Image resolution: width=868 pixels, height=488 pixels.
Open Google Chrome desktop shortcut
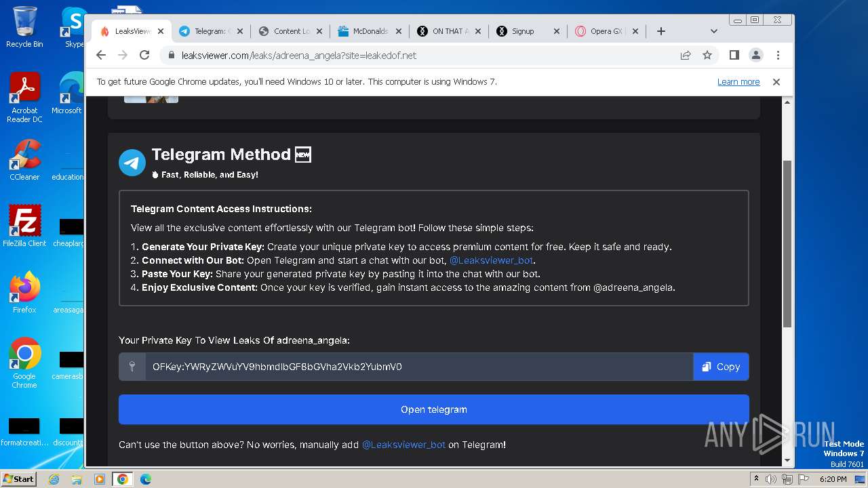(24, 363)
